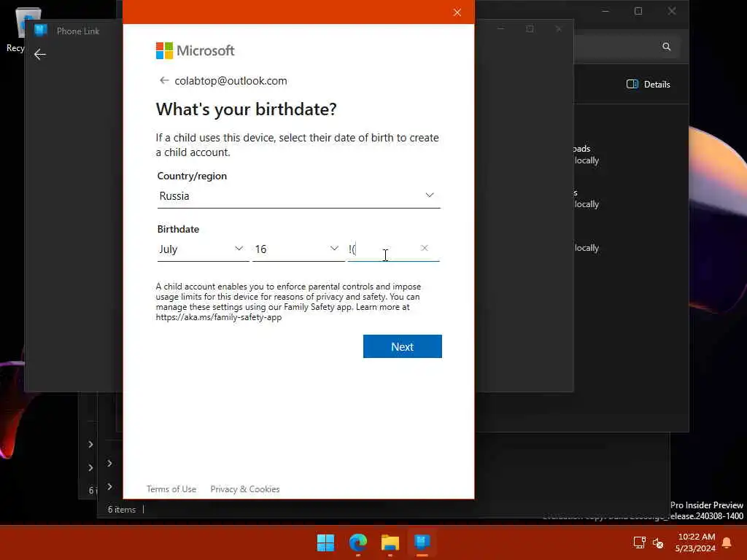Viewport: 747px width, 560px height.
Task: Launch Microsoft Edge from the taskbar
Action: pos(357,542)
